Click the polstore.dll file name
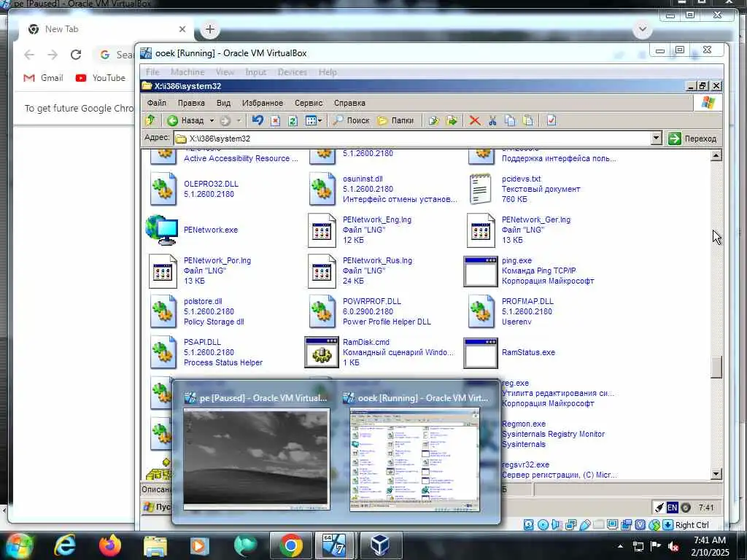 pyautogui.click(x=203, y=301)
